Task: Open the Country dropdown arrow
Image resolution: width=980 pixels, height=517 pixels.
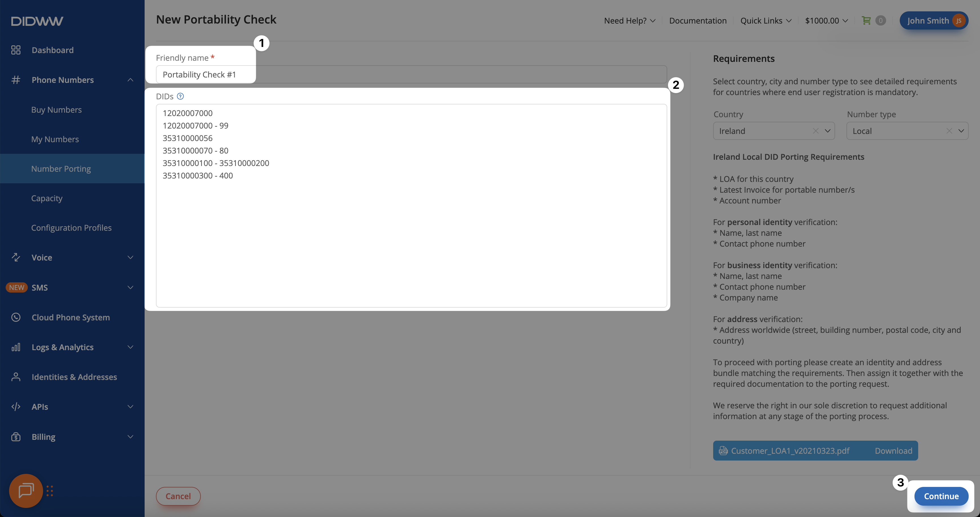Action: pyautogui.click(x=827, y=131)
